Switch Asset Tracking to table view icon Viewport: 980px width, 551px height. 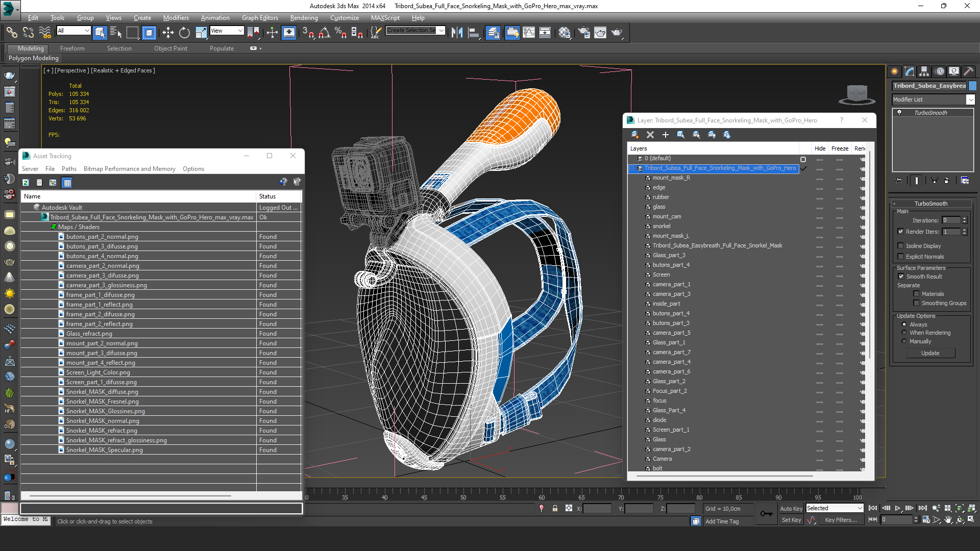pos(67,183)
